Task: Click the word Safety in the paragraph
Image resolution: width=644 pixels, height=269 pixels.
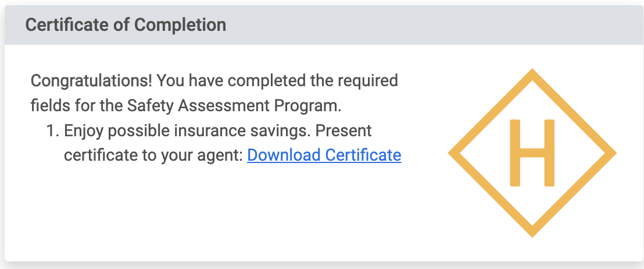Action: [x=151, y=106]
